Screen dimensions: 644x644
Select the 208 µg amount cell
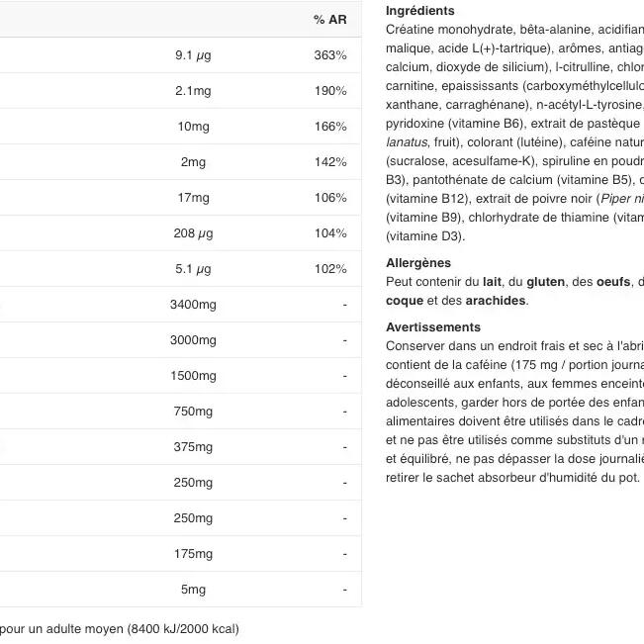pos(193,233)
